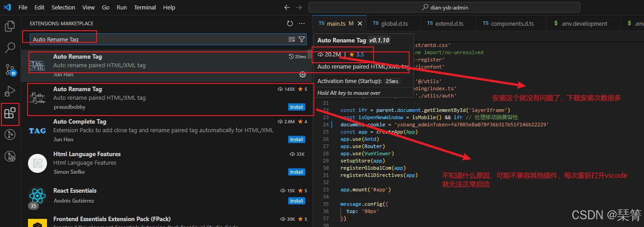
Task: Click code line app.mount('#app')
Action: [x=366, y=190]
